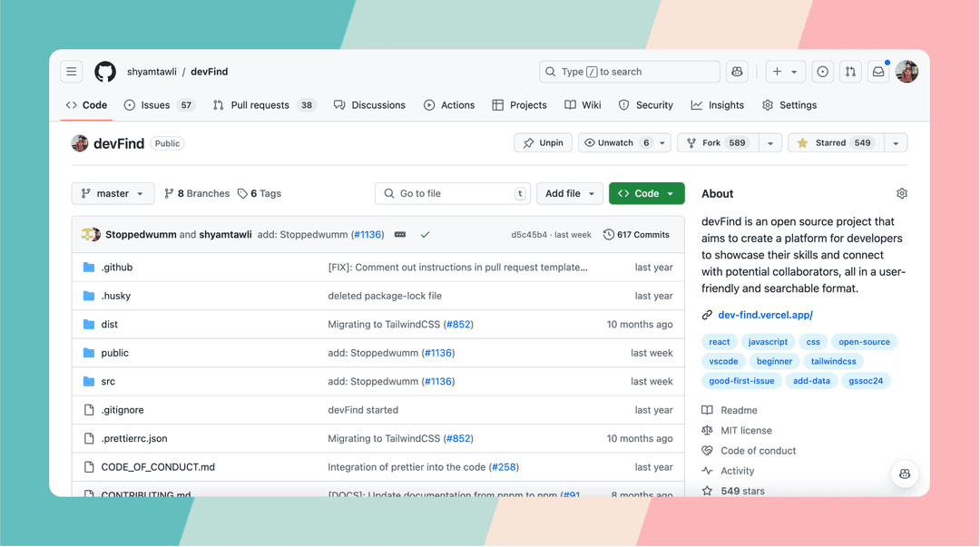Click the .github folder icon

coord(89,268)
